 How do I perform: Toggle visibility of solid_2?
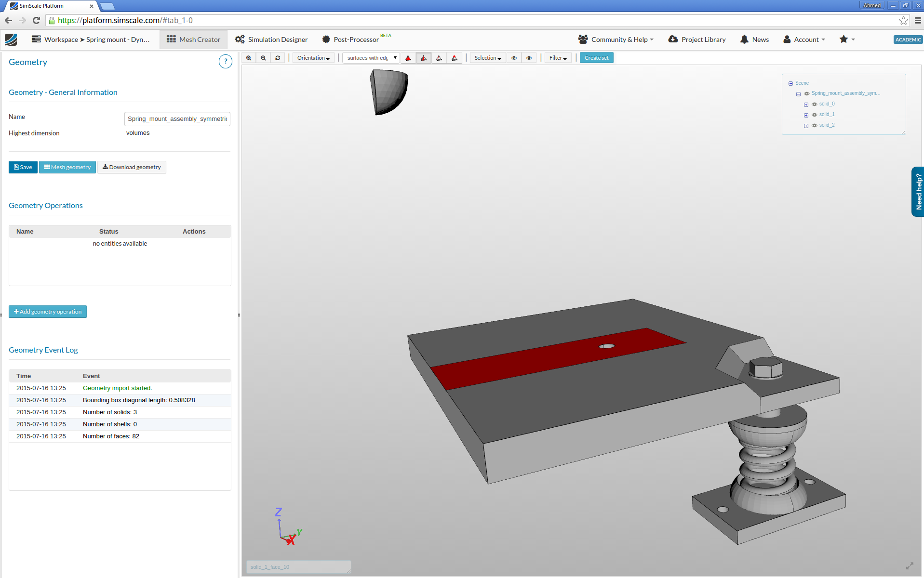[x=814, y=125]
